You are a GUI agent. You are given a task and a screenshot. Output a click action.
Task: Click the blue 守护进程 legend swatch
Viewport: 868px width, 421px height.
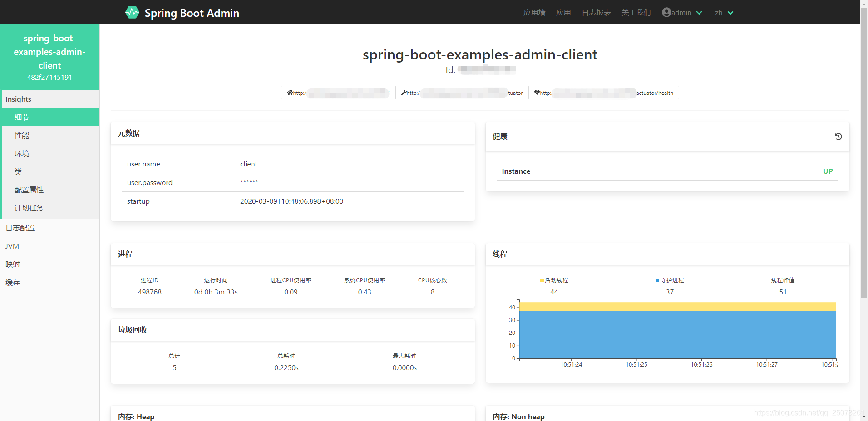657,280
